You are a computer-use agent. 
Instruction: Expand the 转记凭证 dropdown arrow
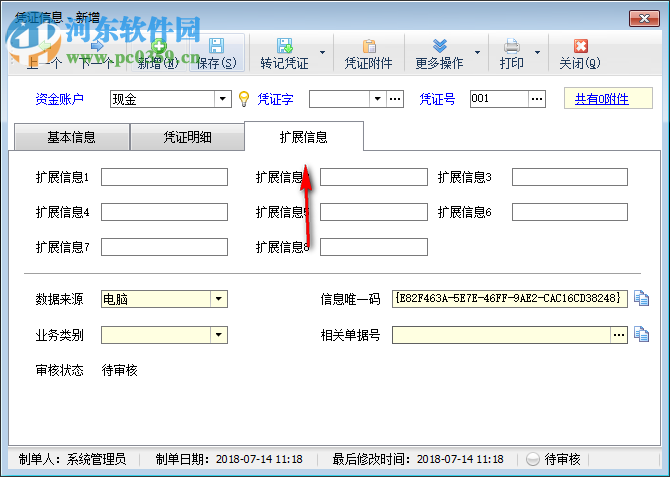(x=322, y=53)
